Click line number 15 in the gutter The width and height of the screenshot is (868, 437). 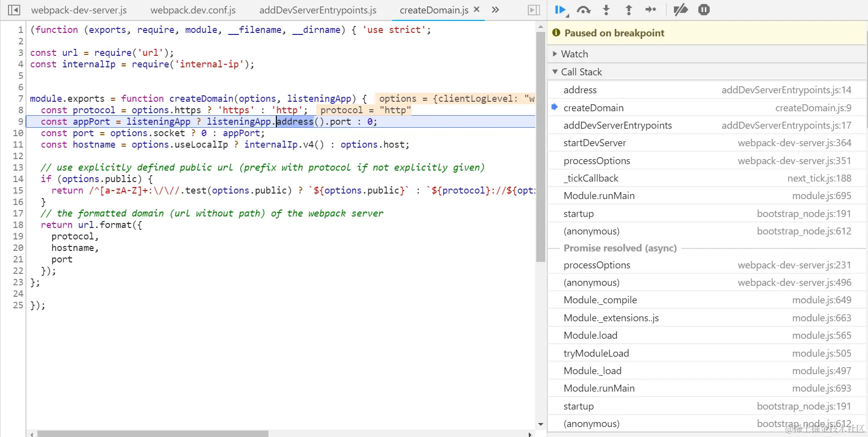pos(18,190)
